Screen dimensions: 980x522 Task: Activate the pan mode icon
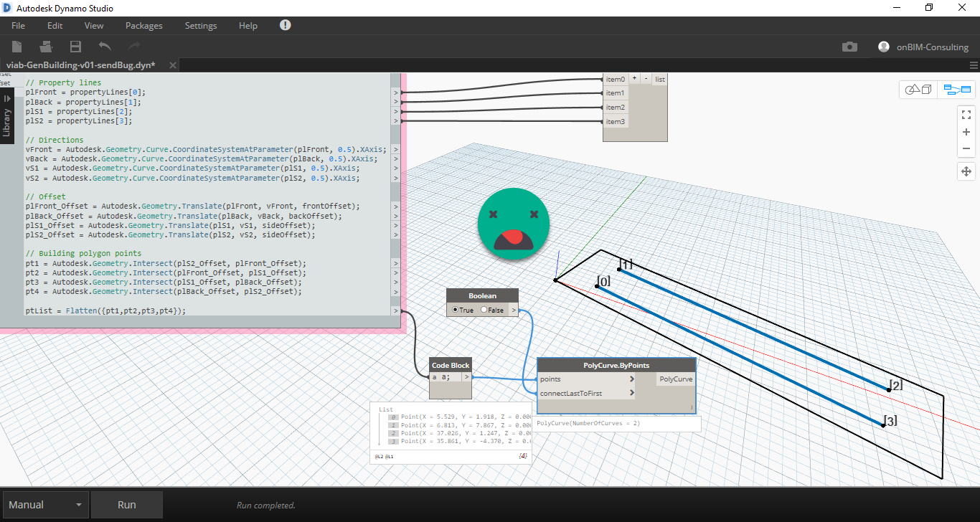(x=966, y=171)
